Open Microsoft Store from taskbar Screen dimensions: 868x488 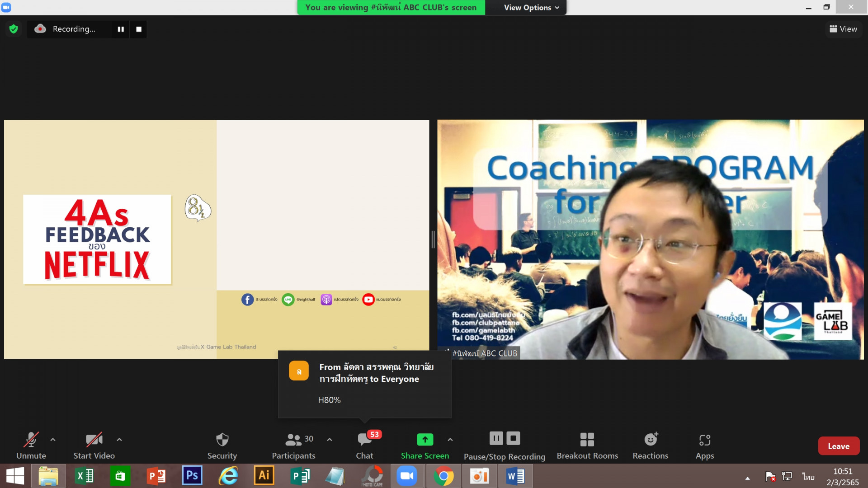point(120,476)
